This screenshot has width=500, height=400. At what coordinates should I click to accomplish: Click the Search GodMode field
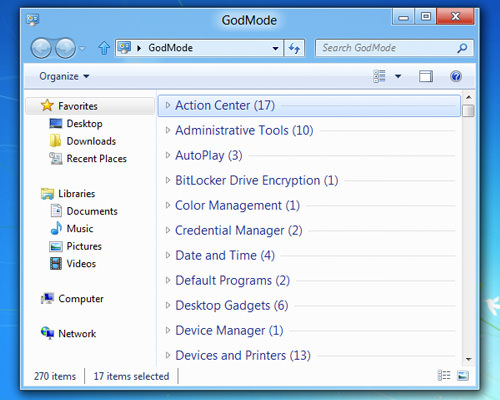[x=394, y=48]
